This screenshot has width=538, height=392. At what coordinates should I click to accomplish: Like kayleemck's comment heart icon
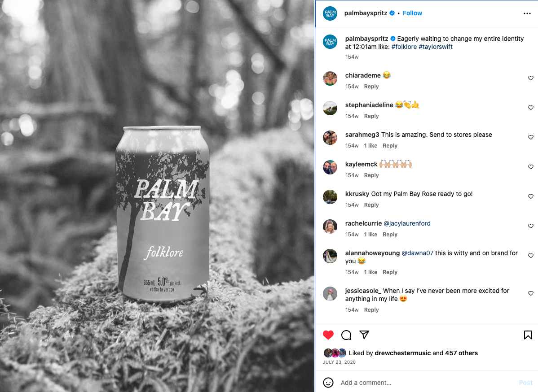pyautogui.click(x=530, y=167)
